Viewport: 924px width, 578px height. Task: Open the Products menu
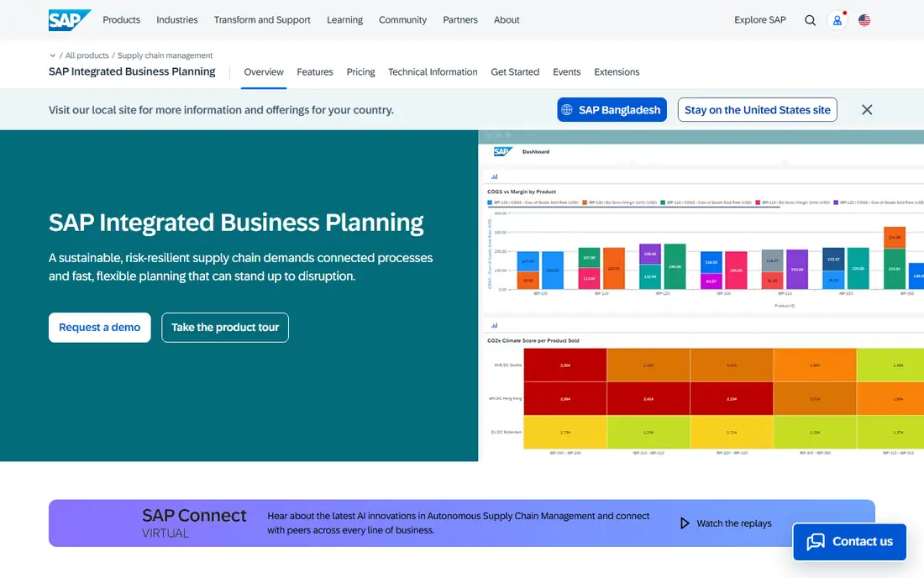click(122, 20)
